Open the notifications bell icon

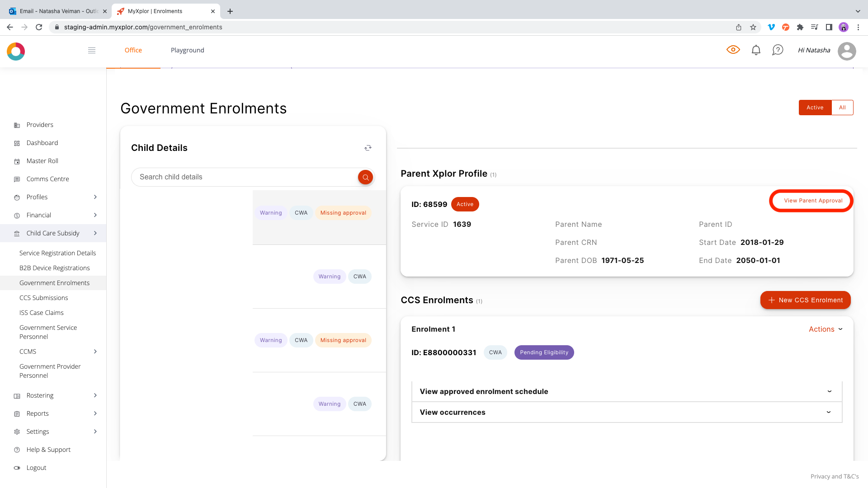coord(755,50)
